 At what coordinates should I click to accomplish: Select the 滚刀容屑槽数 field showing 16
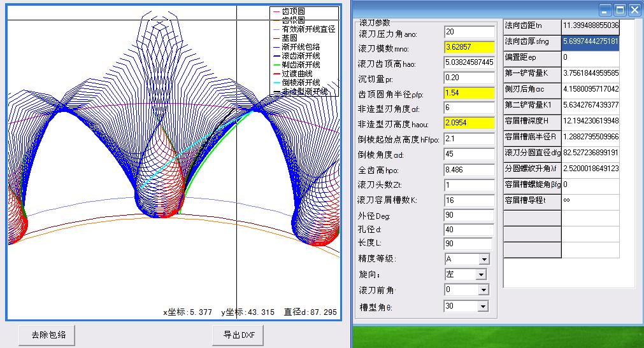(x=469, y=200)
